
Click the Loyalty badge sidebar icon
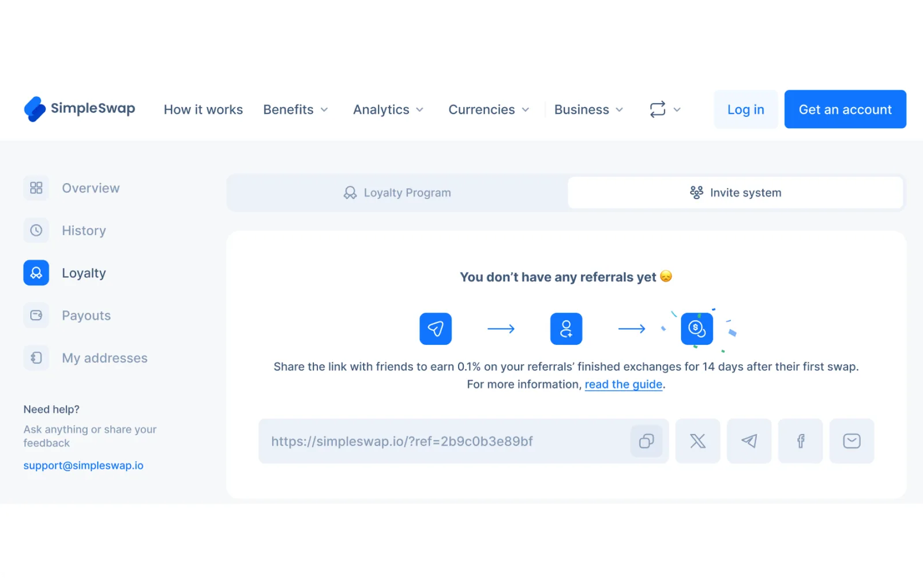[x=36, y=273]
